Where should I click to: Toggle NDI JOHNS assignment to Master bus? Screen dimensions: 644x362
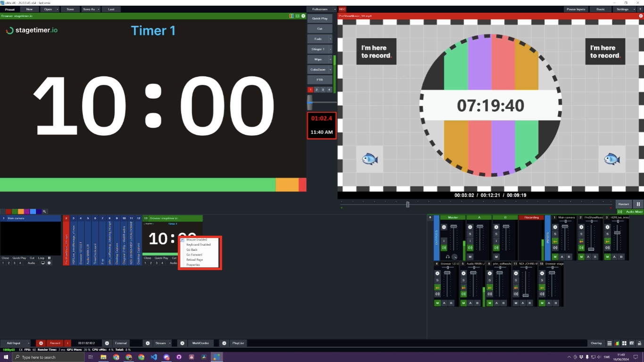[516, 303]
